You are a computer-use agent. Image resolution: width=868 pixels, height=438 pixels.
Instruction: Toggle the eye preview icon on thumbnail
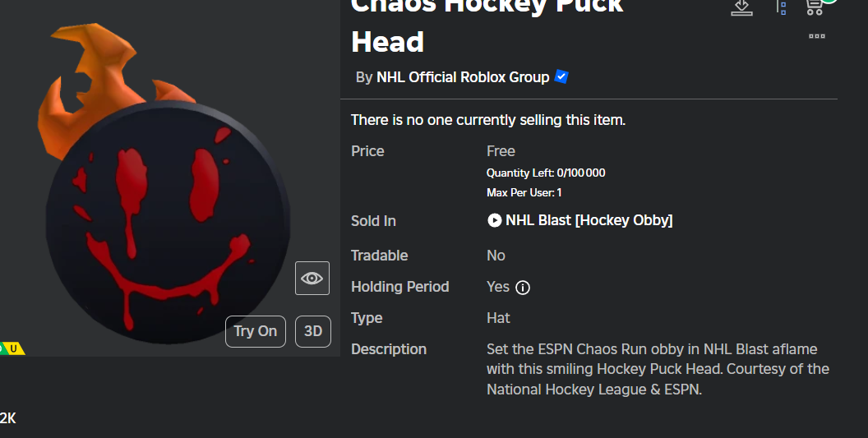tap(312, 278)
